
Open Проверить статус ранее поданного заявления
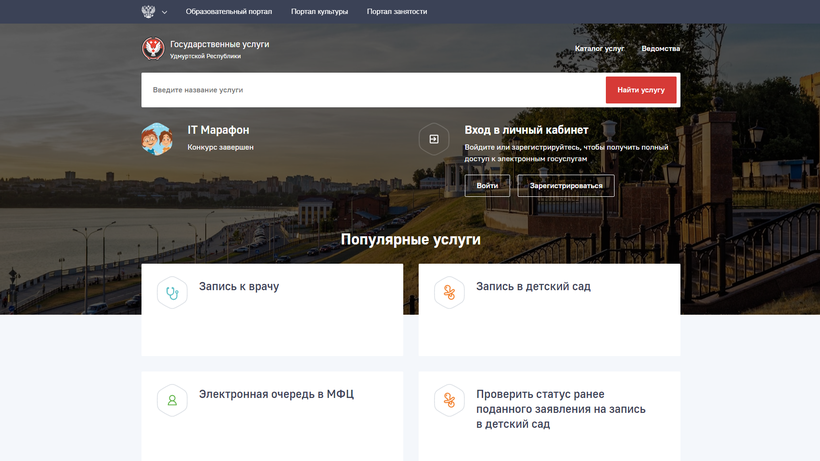click(561, 409)
